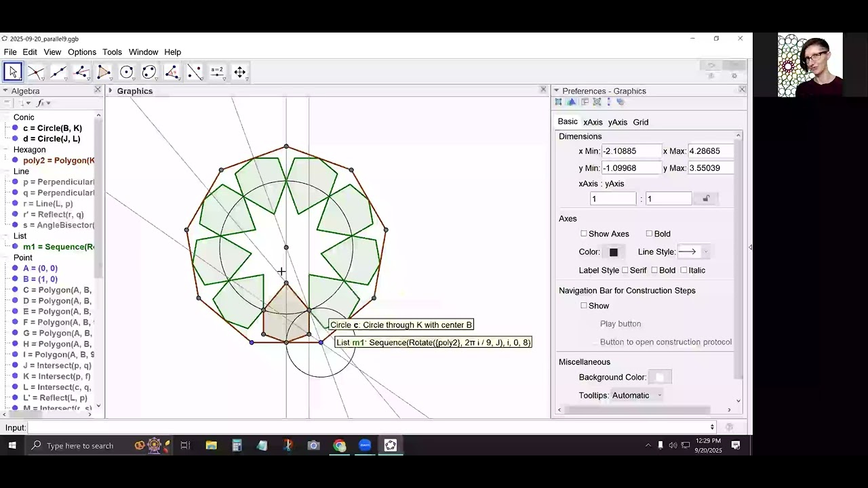This screenshot has width=868, height=488.
Task: Open the Tooltips Automatic dropdown
Action: pos(637,396)
